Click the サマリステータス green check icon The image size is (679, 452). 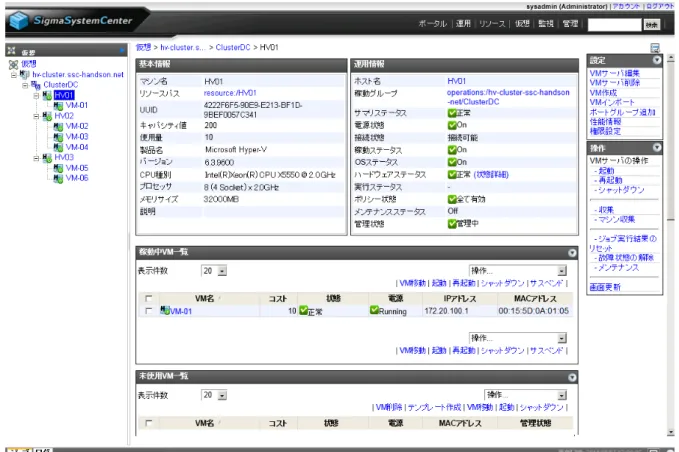[452, 113]
